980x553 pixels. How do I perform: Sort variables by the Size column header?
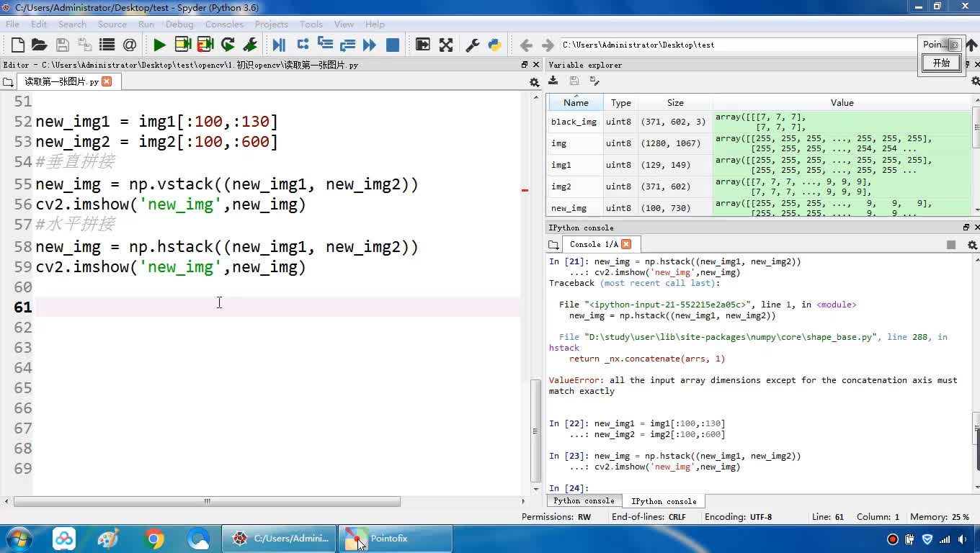[x=674, y=103]
